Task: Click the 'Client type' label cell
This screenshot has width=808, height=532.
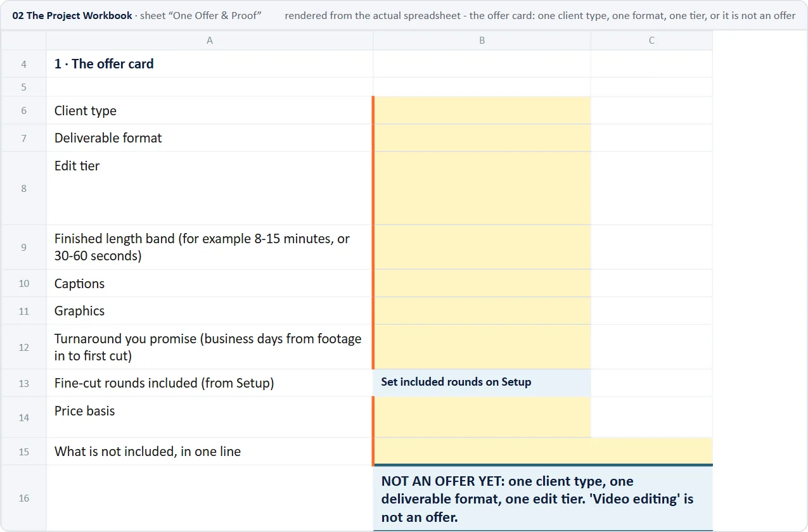Action: coord(210,111)
